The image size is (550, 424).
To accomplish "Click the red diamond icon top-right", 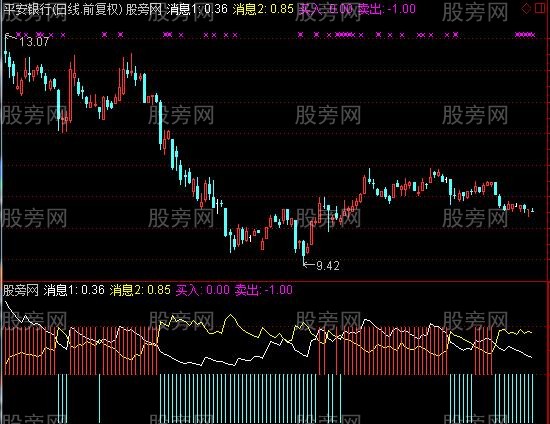I will click(526, 9).
